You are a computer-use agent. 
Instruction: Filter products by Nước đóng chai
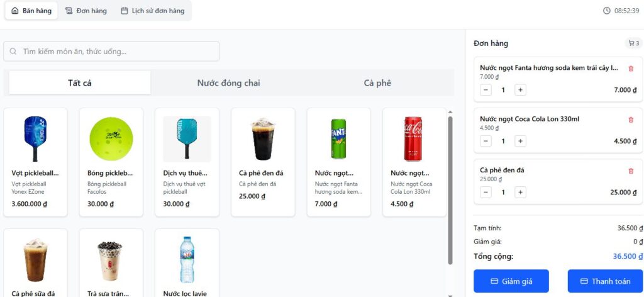tap(228, 83)
